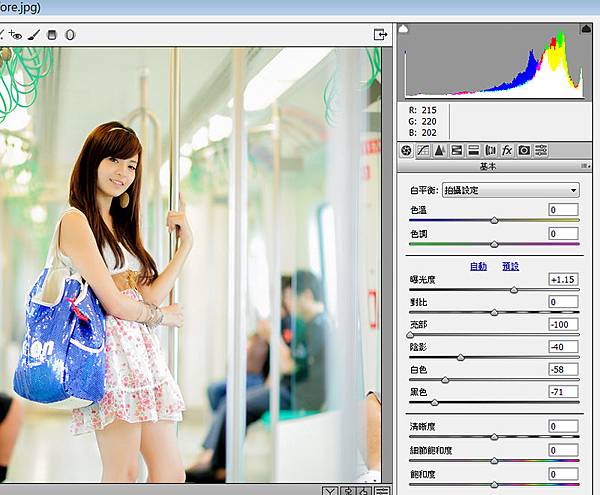This screenshot has width=600, height=495.
Task: Click the 色溫 temperature slider handle
Action: (494, 220)
